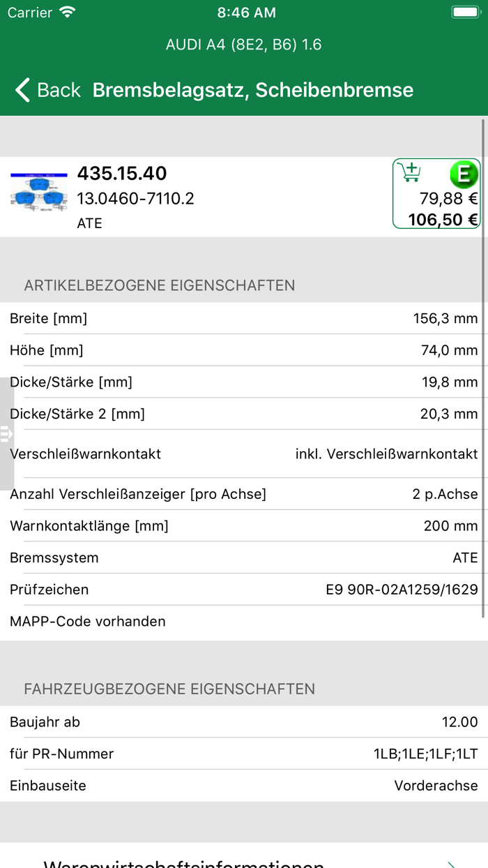Viewport: 488px width, 868px height.
Task: Expand Warenwirtschaftsinformationen via its chevron
Action: (x=452, y=863)
